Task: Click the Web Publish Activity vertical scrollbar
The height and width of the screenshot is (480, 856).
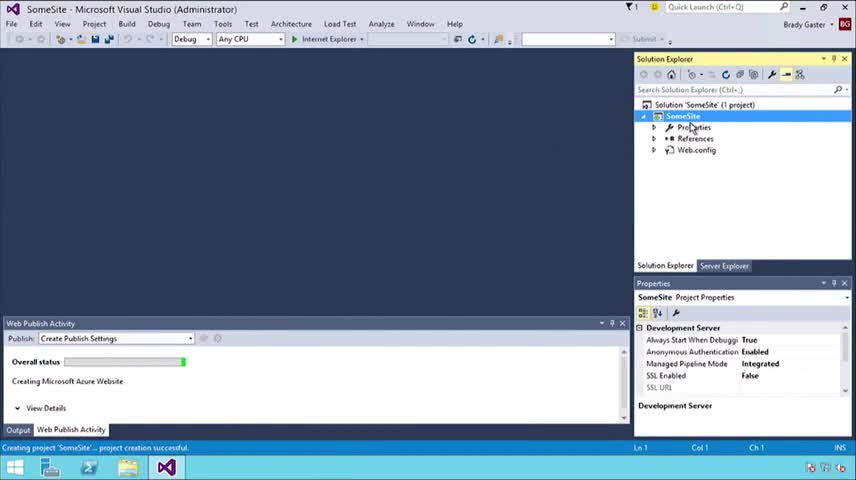Action: pos(624,385)
